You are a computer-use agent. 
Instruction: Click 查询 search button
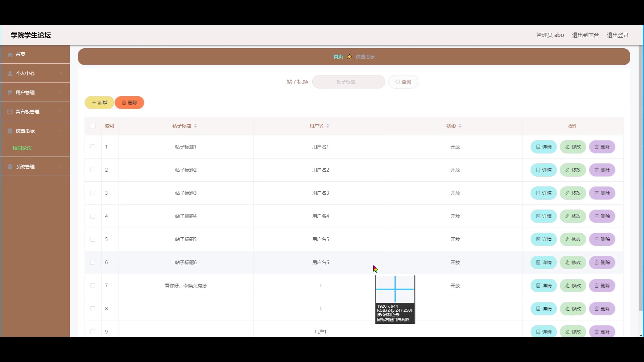click(x=403, y=82)
